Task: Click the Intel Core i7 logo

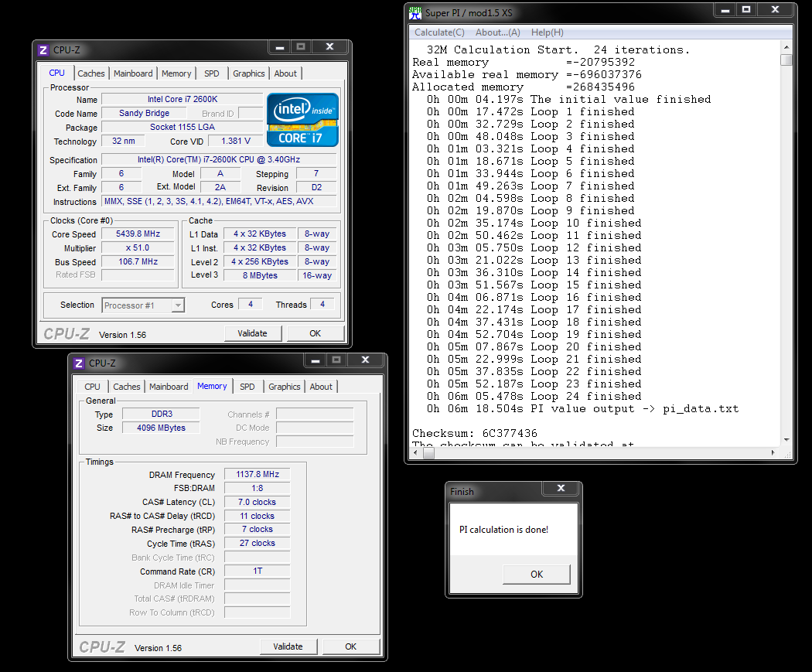Action: pyautogui.click(x=302, y=120)
